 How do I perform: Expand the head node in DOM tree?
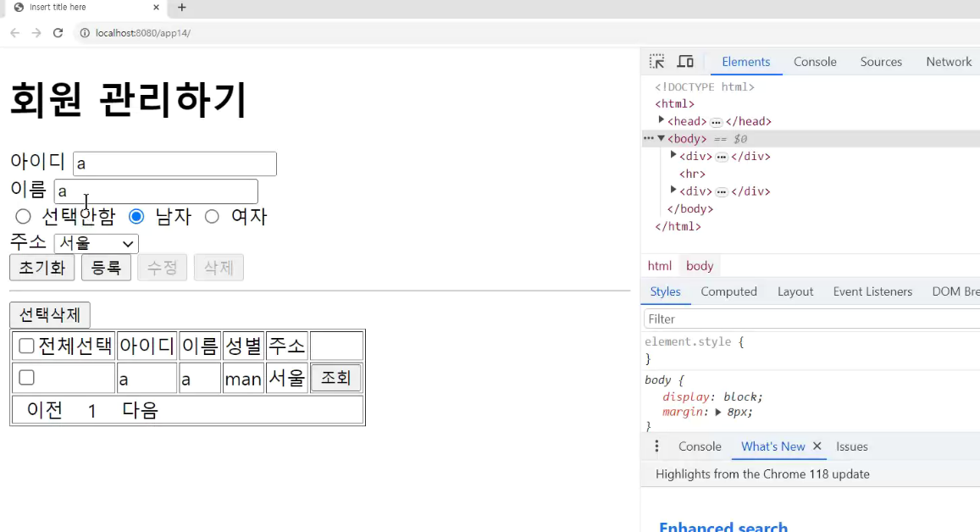pos(662,120)
